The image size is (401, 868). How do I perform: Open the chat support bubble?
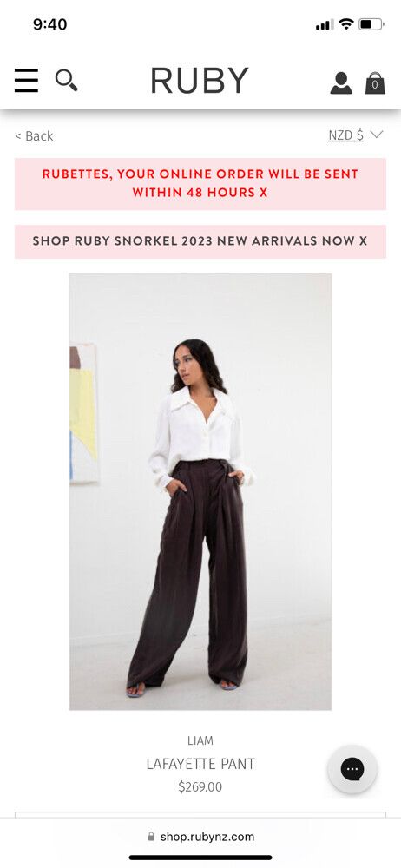point(352,769)
